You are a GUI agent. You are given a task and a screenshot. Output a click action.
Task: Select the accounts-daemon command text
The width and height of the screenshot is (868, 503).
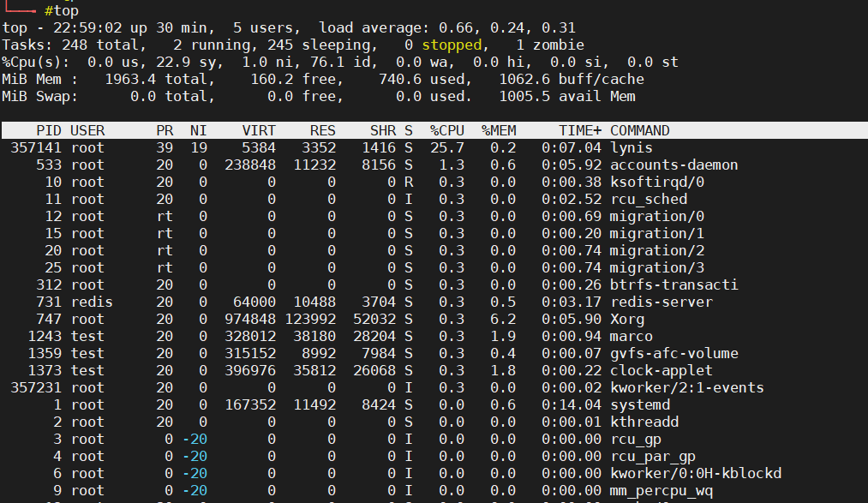(673, 165)
